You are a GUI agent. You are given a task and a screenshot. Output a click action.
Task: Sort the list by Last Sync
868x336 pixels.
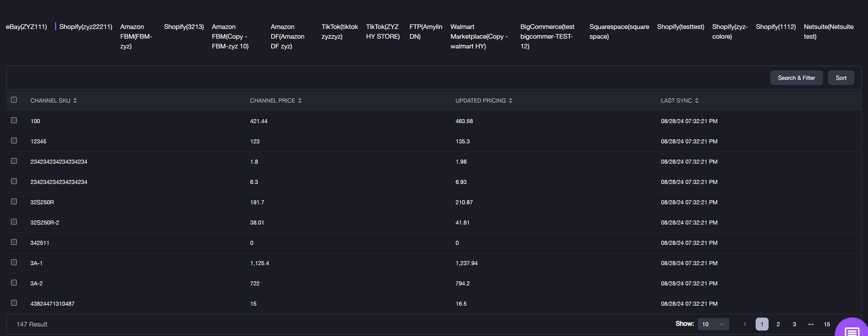[x=696, y=100]
